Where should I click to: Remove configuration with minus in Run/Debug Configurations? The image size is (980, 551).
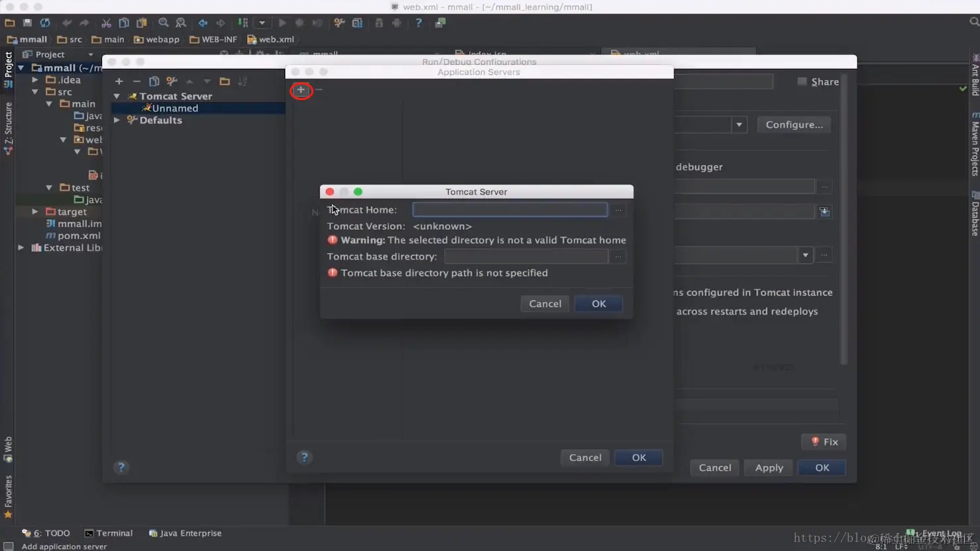click(136, 81)
